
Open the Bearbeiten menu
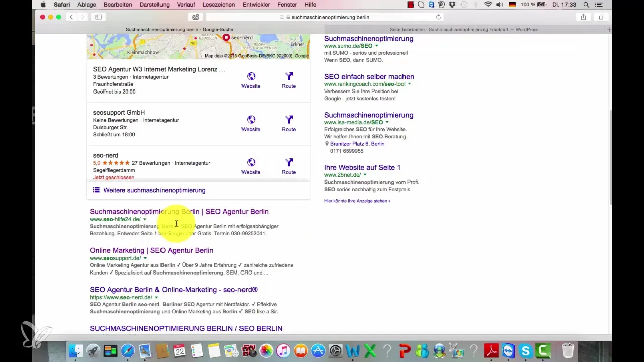point(118,5)
